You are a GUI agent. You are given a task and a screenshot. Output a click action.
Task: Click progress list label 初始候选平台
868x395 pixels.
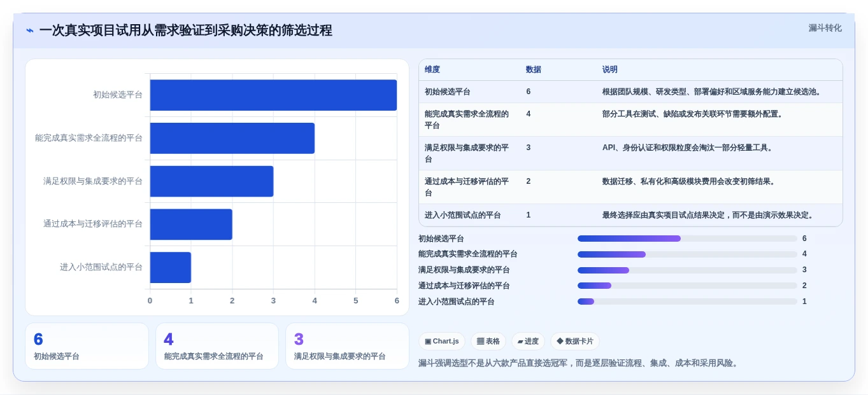441,239
